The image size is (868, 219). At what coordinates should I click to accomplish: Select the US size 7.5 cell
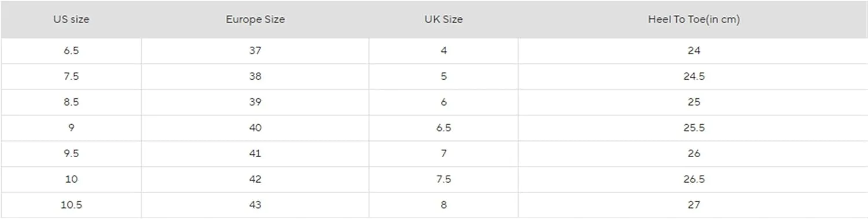coord(71,76)
